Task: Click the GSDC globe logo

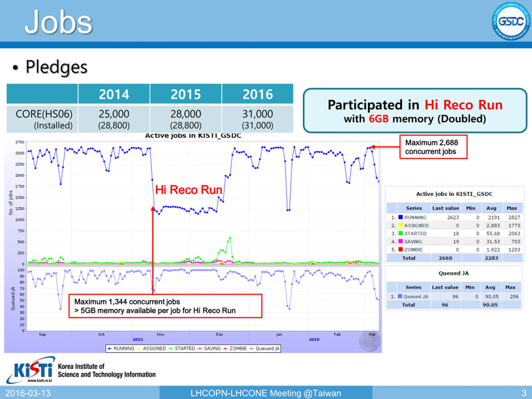Action: point(511,21)
